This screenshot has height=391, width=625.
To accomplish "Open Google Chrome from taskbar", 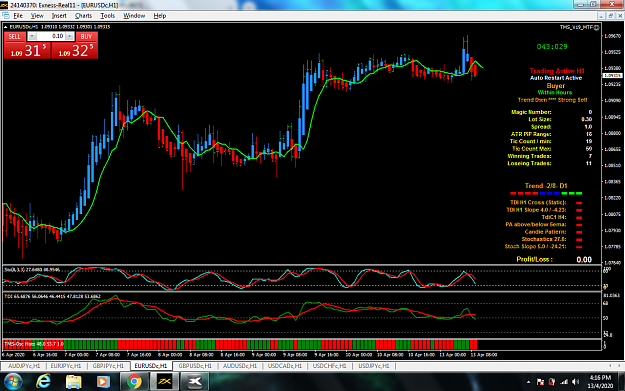I will 134,382.
